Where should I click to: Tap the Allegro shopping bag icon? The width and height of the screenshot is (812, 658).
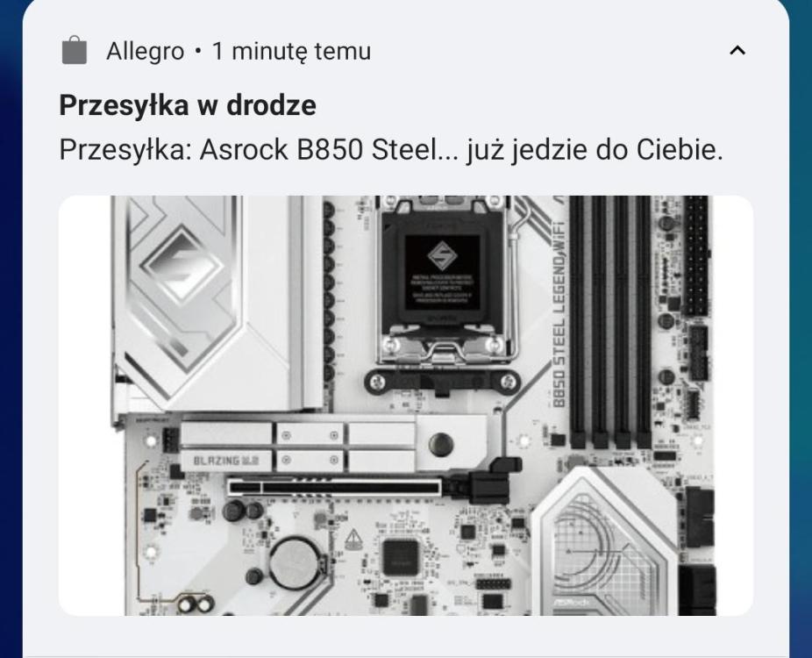pos(75,51)
